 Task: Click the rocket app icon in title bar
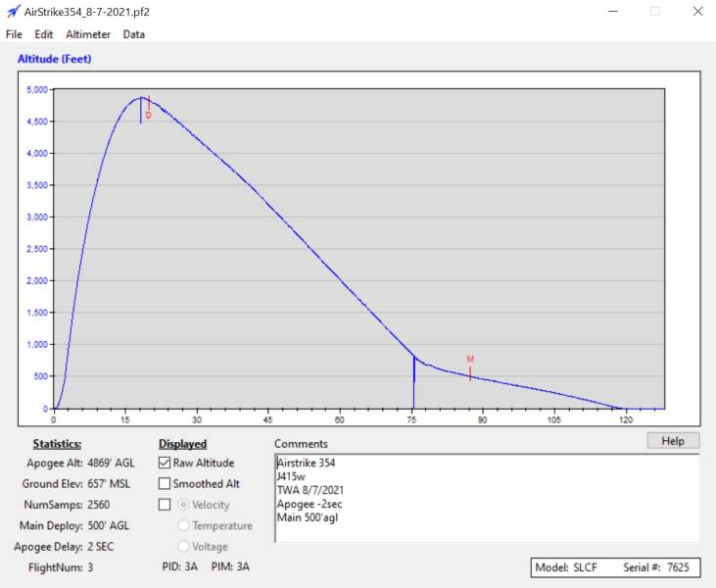(x=12, y=12)
